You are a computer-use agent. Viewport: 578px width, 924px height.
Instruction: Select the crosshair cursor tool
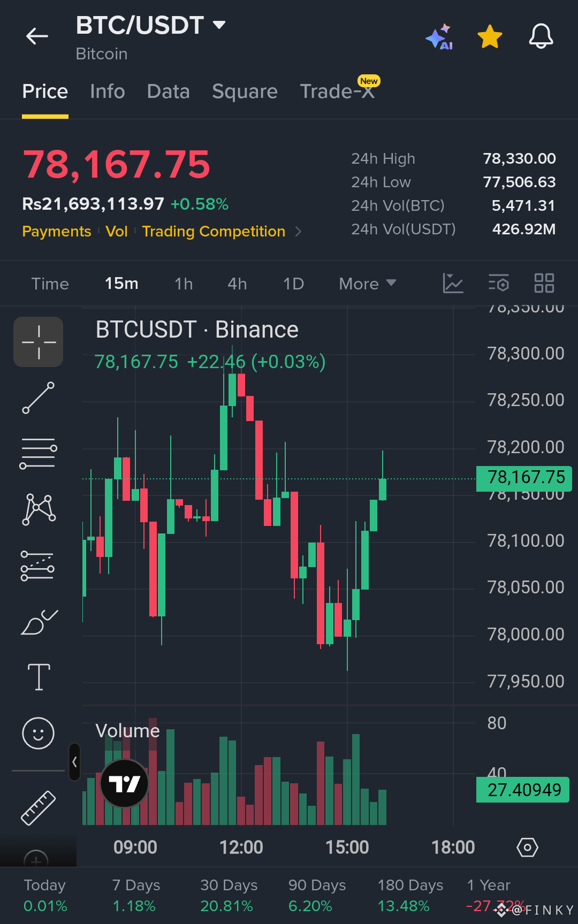point(39,342)
